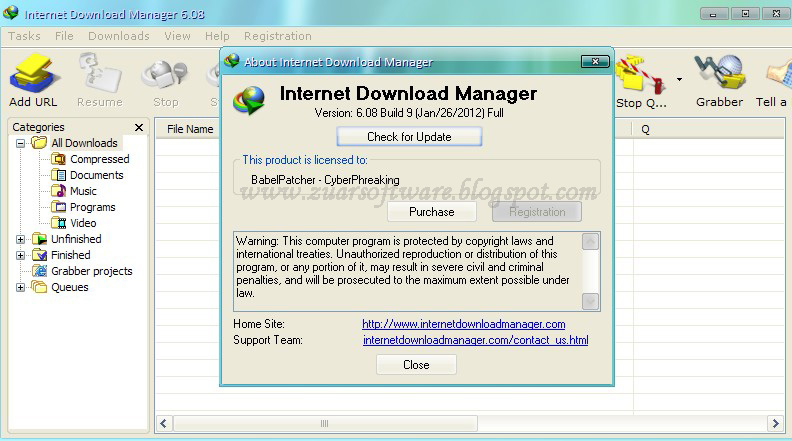Open the Tasks menu
Viewport: 792px width, 441px height.
point(24,36)
